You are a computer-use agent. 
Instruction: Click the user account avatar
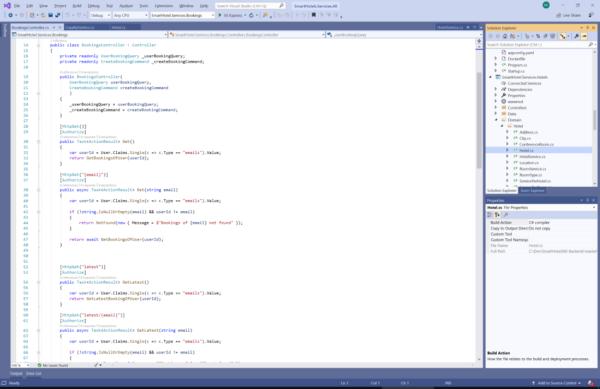(546, 5)
